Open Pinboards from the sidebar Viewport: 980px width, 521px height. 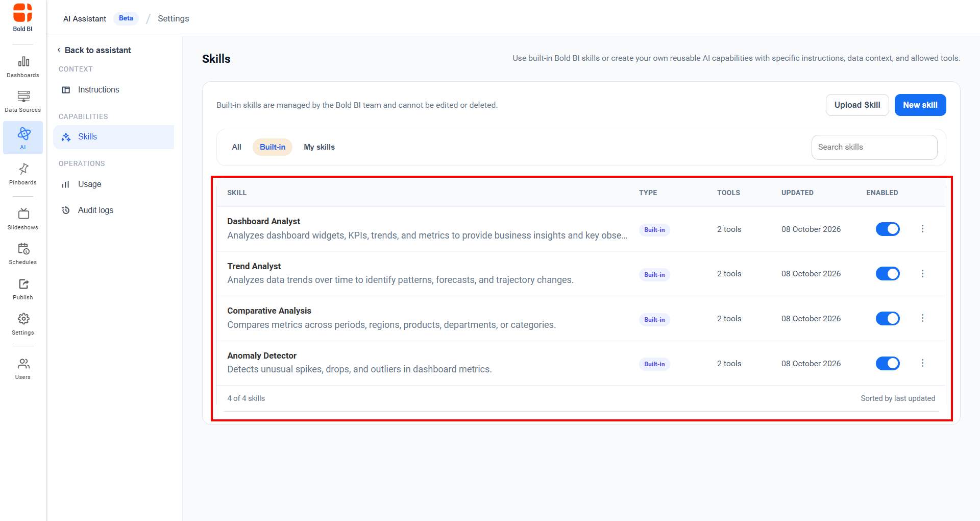coord(23,174)
